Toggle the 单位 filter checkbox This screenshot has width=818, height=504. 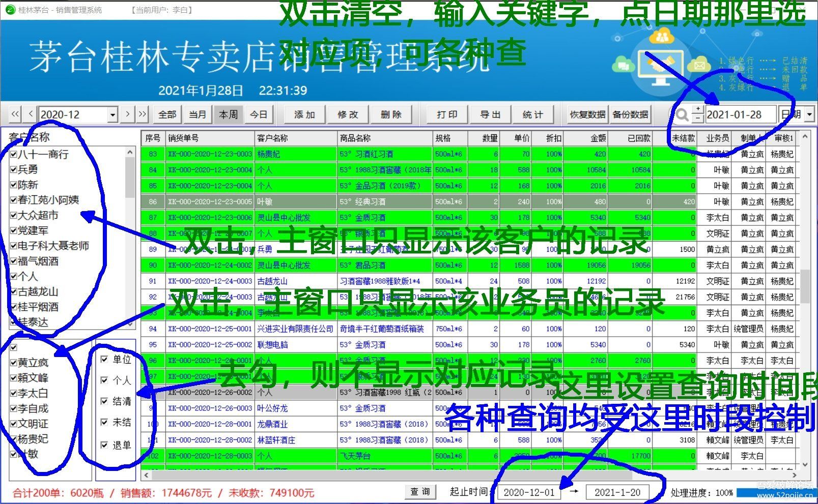(104, 360)
